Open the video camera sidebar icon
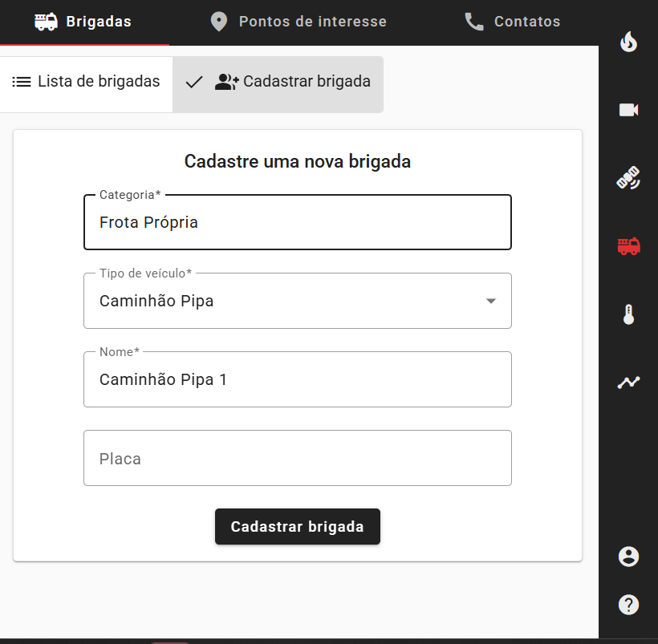 point(628,110)
